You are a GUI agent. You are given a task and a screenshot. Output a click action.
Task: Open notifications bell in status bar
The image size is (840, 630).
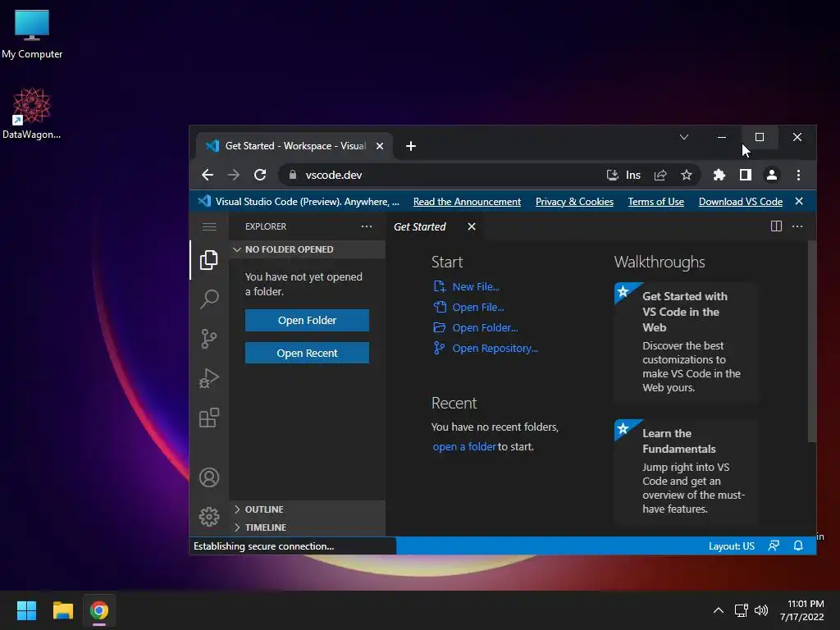click(798, 546)
